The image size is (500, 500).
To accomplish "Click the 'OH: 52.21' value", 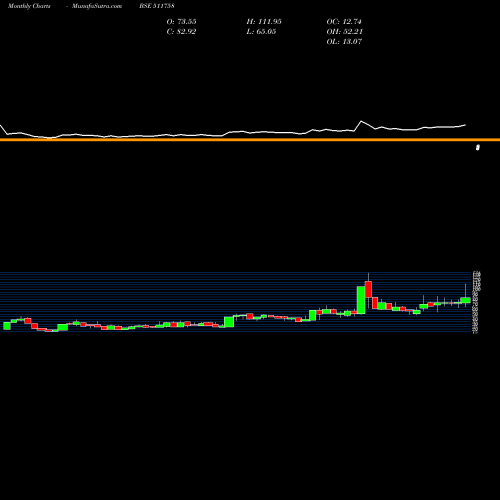I will tap(344, 31).
